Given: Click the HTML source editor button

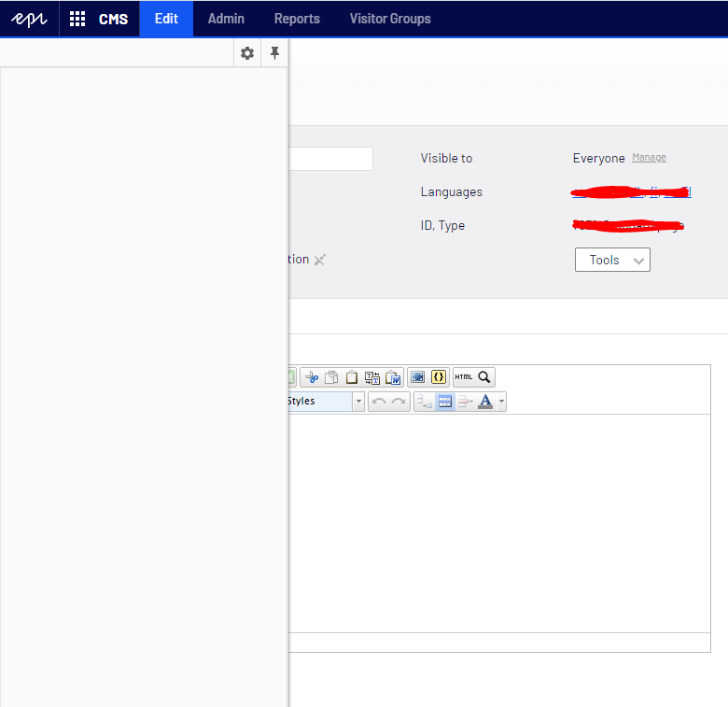Looking at the screenshot, I should click(x=464, y=377).
